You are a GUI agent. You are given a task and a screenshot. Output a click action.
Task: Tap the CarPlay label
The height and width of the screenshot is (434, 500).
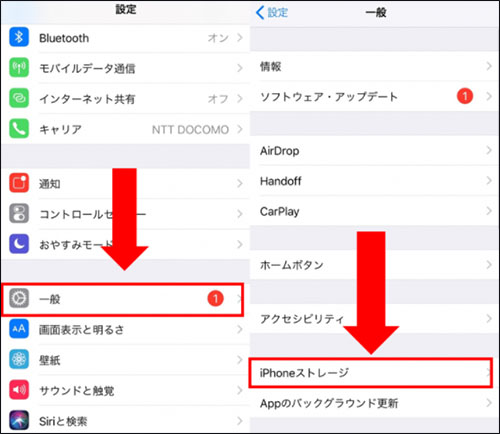tap(279, 212)
